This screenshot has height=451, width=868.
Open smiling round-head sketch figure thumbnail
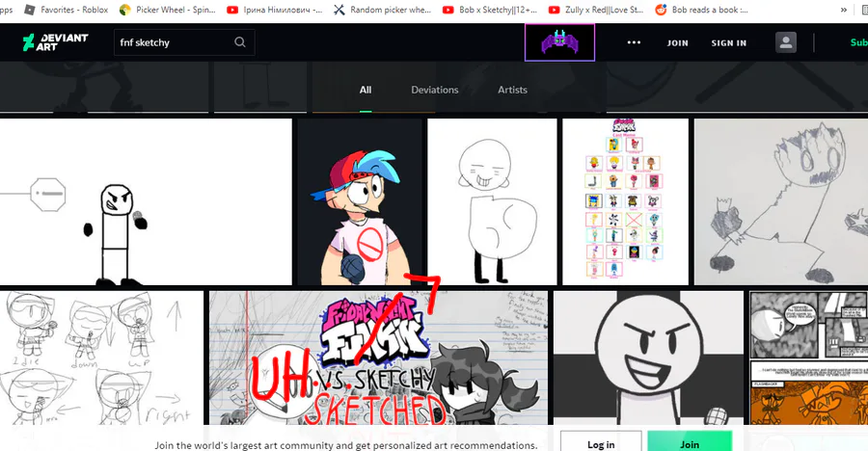[492, 202]
